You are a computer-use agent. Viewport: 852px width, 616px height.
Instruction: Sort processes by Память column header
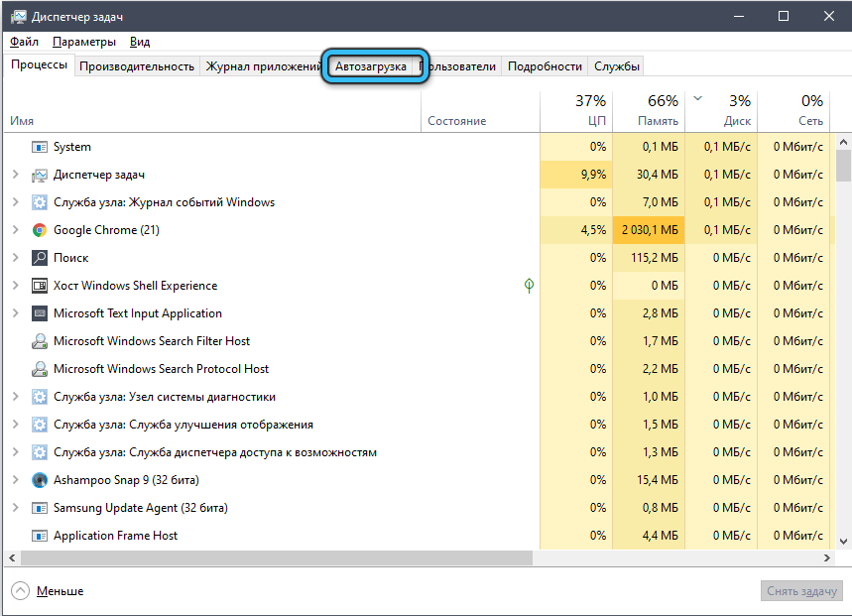649,110
